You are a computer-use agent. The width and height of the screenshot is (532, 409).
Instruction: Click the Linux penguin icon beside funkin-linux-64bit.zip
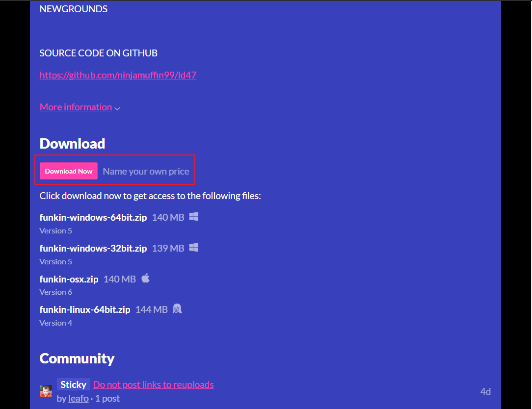click(x=177, y=308)
